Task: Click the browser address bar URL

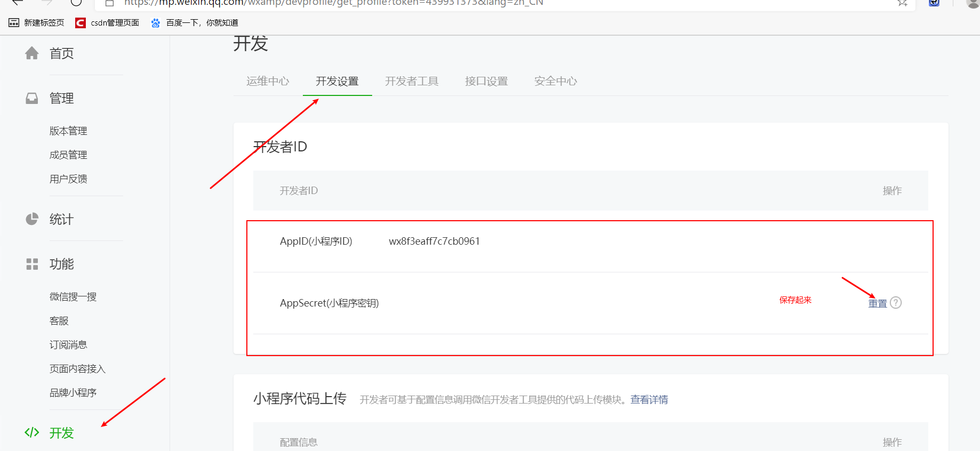Action: pos(334,3)
